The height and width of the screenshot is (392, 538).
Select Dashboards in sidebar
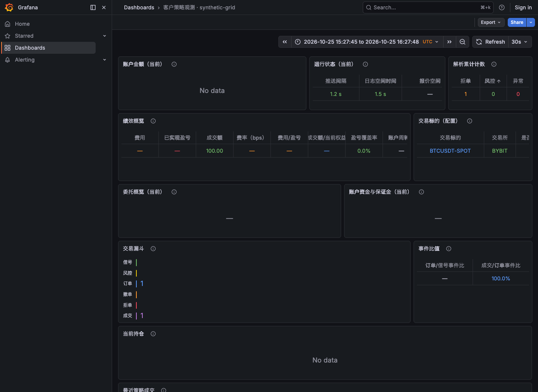coord(49,48)
